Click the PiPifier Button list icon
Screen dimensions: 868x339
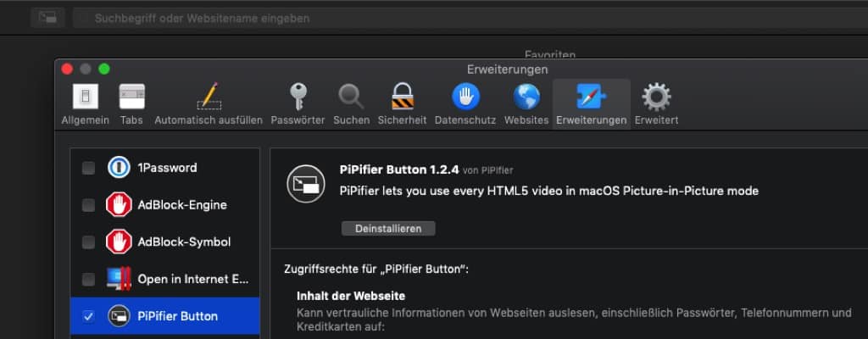119,316
